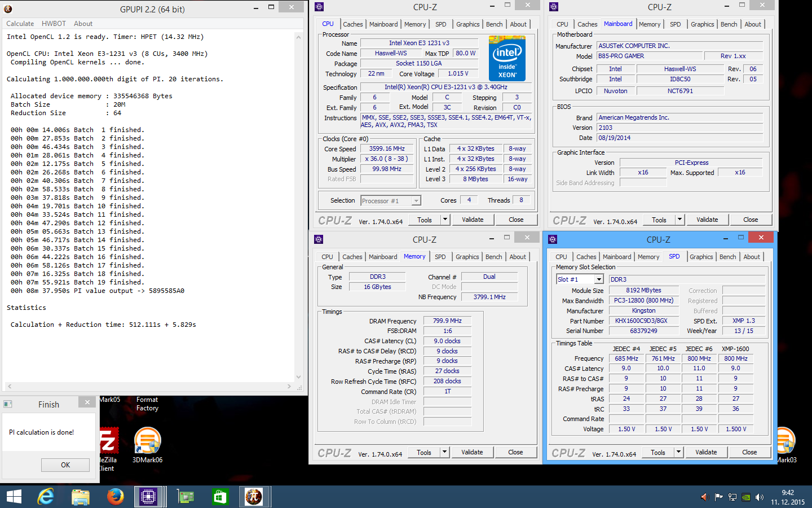Click CPU-Z icon in Memory window title
The image size is (812, 508).
tap(319, 239)
